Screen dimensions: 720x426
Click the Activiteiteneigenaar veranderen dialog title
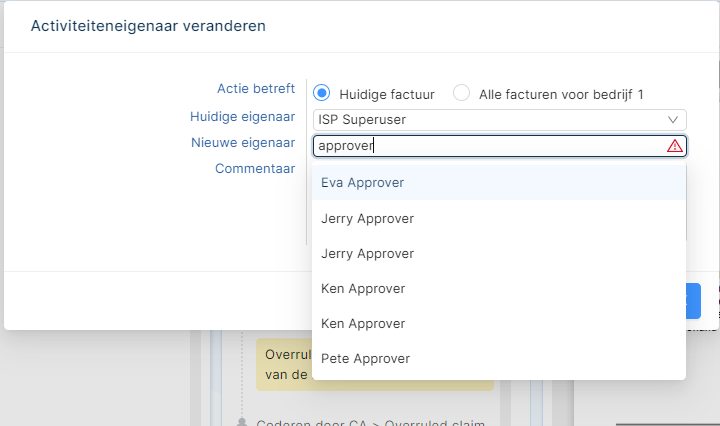point(148,26)
